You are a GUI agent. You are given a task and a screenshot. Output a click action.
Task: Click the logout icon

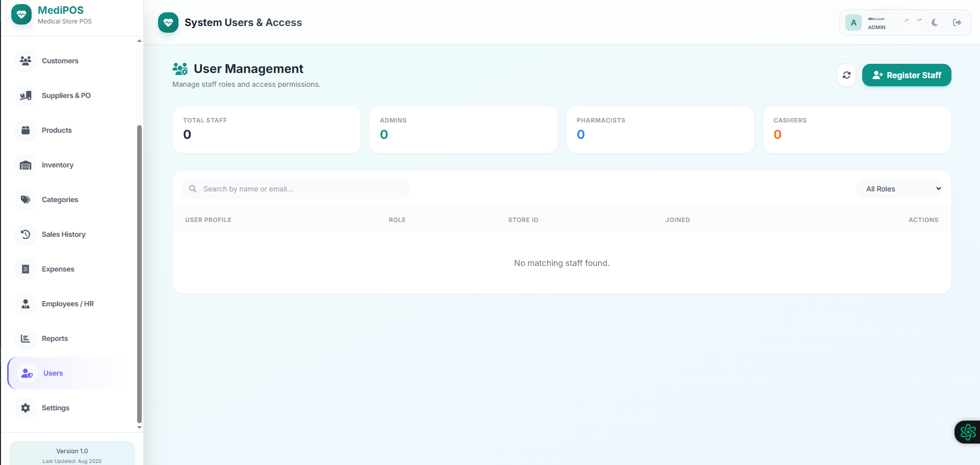coord(957,22)
